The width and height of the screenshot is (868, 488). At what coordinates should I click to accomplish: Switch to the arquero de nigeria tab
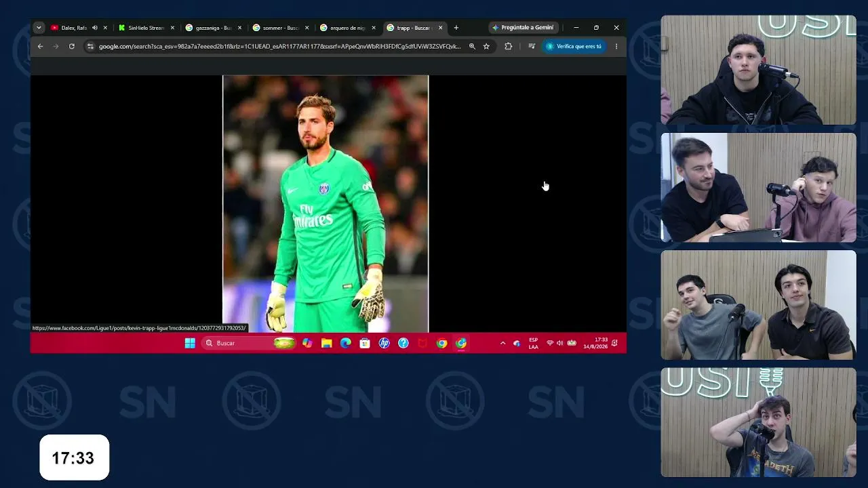point(347,28)
